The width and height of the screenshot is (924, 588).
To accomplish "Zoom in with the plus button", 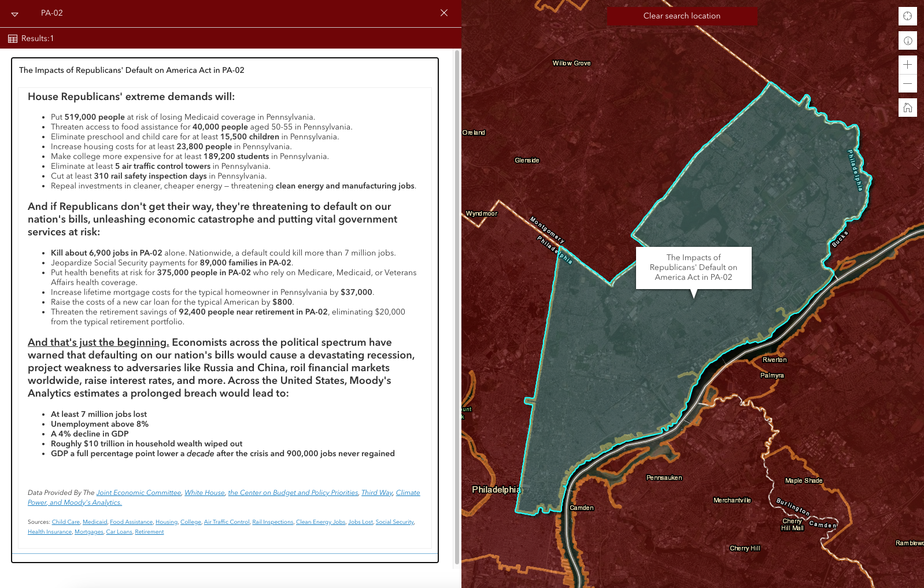I will click(907, 65).
